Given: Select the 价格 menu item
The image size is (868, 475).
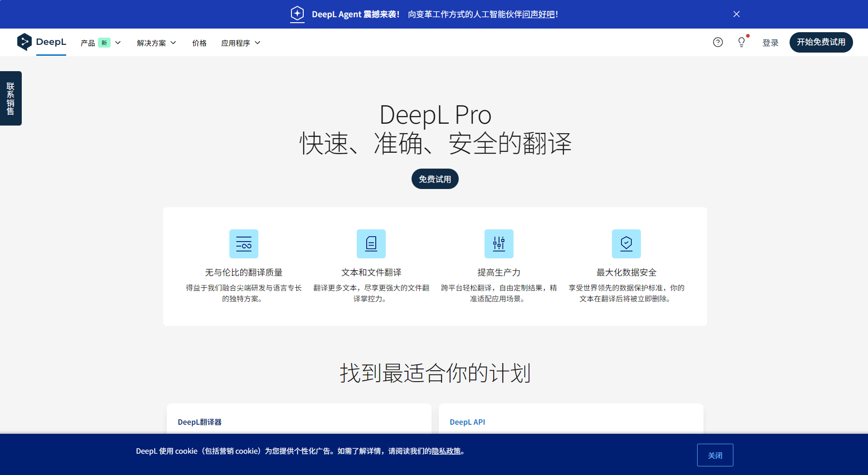Looking at the screenshot, I should tap(199, 43).
